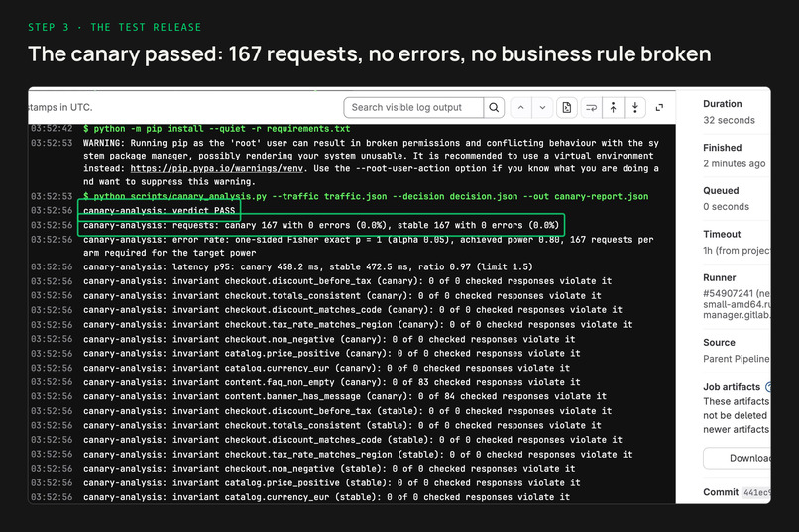
Task: Click checkout.non_negative (stable) log line
Action: 329,468
